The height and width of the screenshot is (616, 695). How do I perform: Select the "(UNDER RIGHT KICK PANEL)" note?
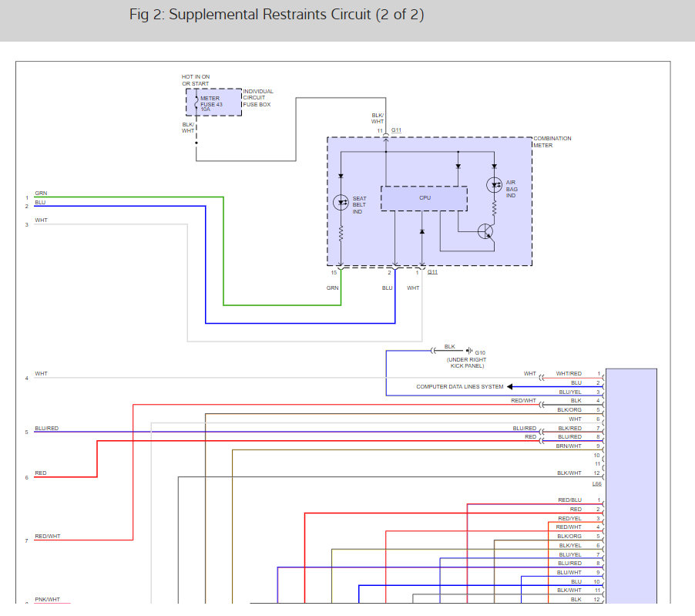[x=467, y=363]
